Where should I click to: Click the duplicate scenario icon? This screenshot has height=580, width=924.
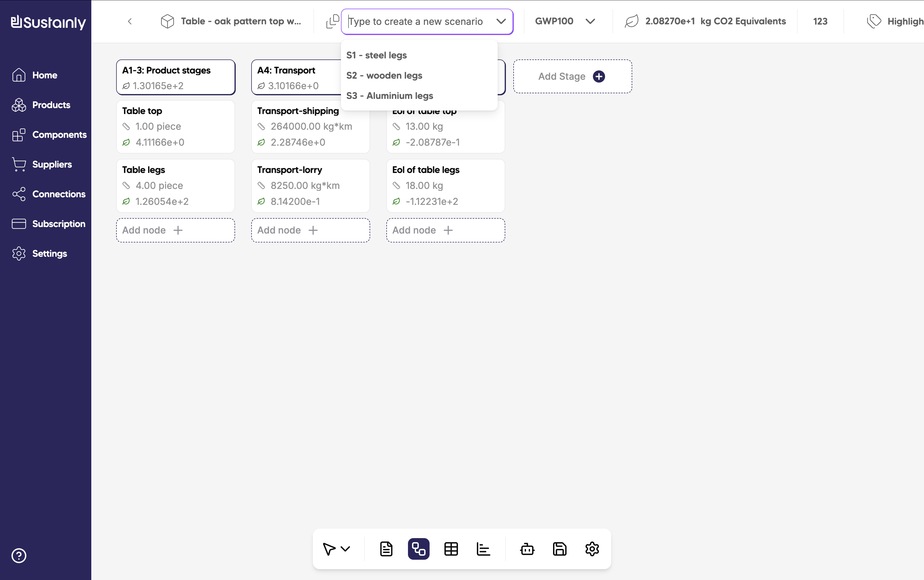(332, 21)
